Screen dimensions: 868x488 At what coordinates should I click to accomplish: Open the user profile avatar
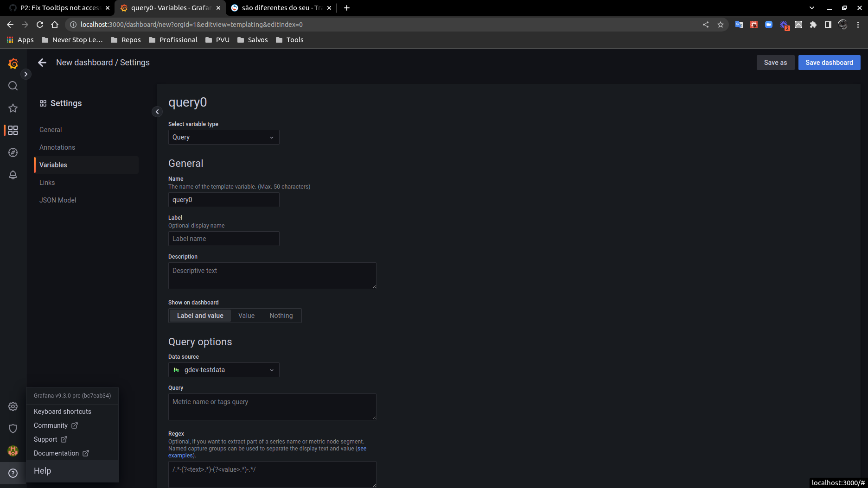click(13, 451)
